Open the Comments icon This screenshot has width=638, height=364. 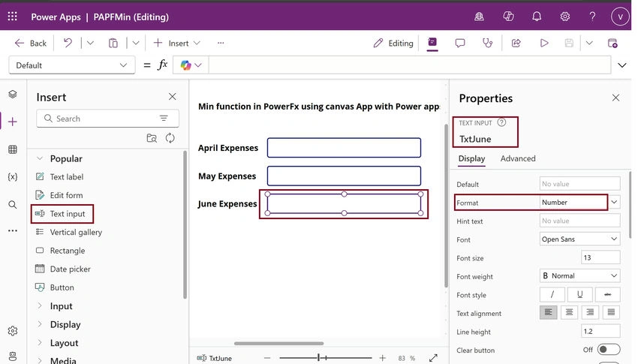tap(460, 43)
